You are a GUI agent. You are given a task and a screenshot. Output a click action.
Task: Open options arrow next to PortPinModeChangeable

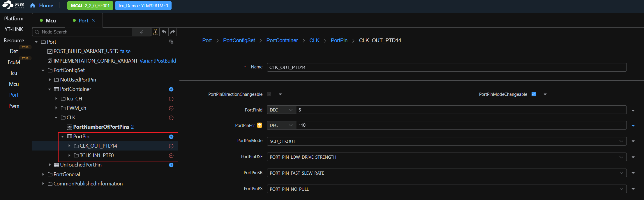click(x=545, y=94)
